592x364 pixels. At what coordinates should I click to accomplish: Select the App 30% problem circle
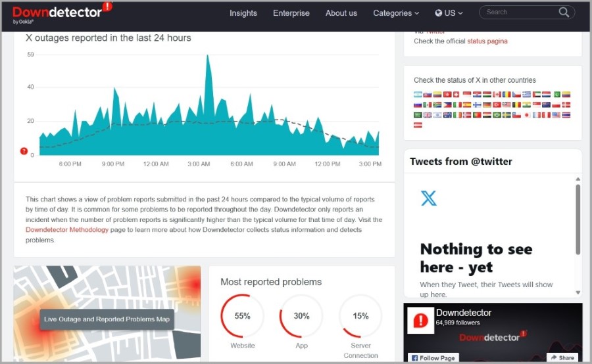301,316
